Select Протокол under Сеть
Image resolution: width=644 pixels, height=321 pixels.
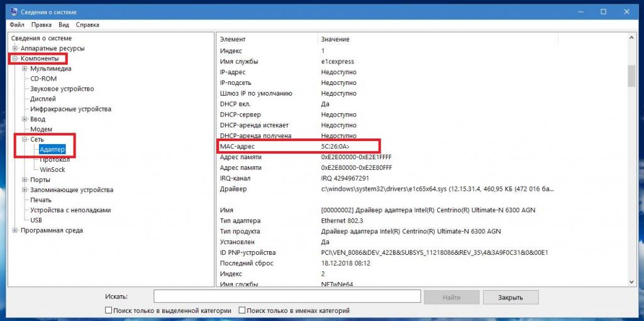click(55, 159)
